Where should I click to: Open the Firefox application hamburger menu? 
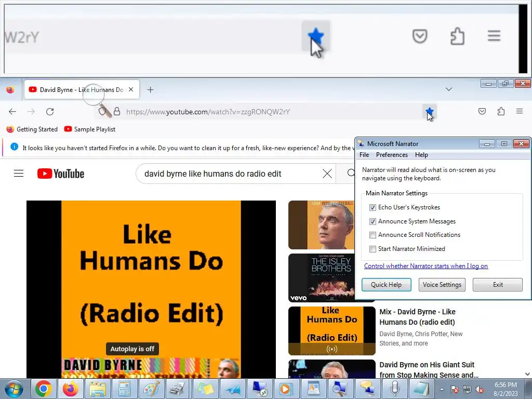(x=519, y=111)
